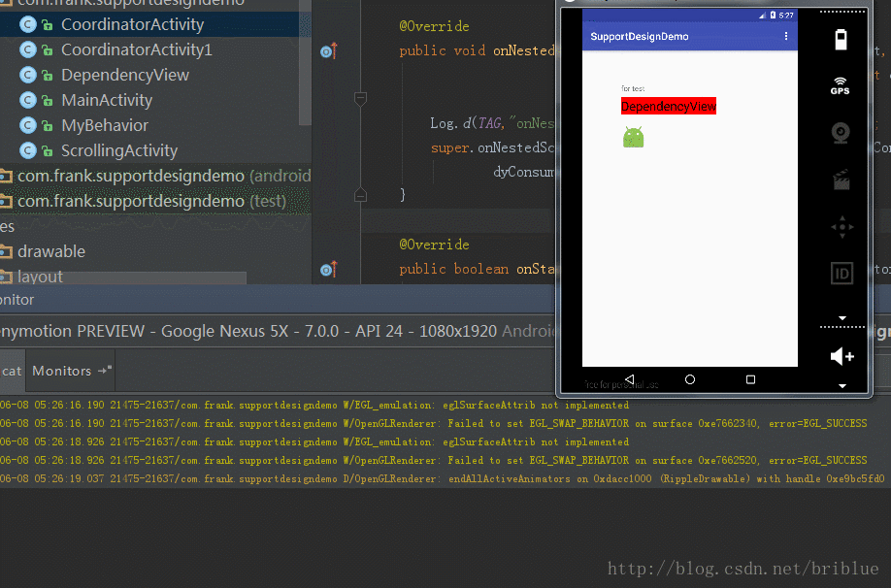Click the override gutter icon beside onNestedScroll
Screen dimensions: 891x588
(x=328, y=51)
